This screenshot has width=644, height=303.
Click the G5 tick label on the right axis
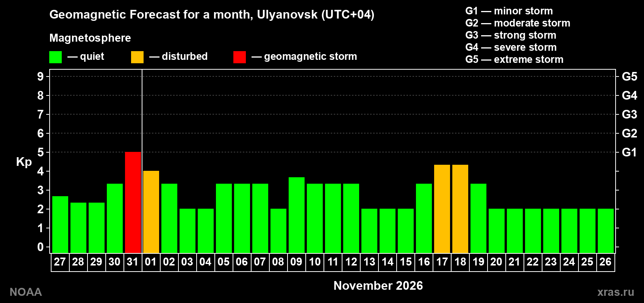tap(630, 77)
